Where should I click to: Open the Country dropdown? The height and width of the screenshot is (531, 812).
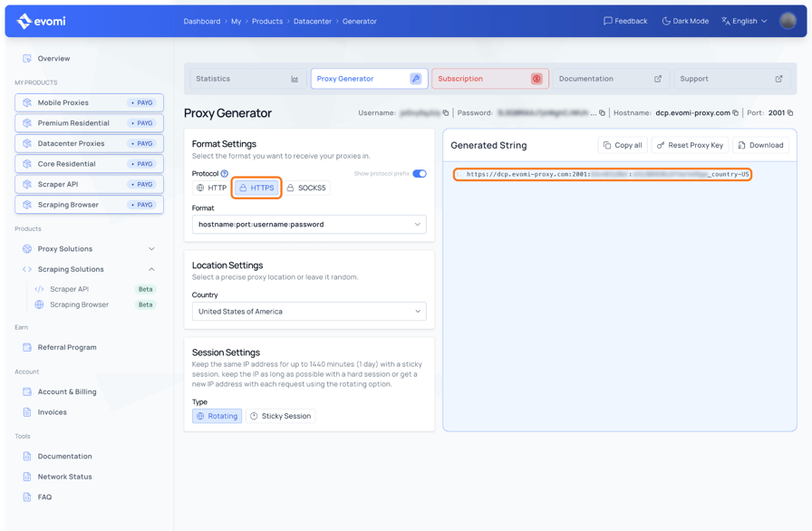click(x=309, y=312)
